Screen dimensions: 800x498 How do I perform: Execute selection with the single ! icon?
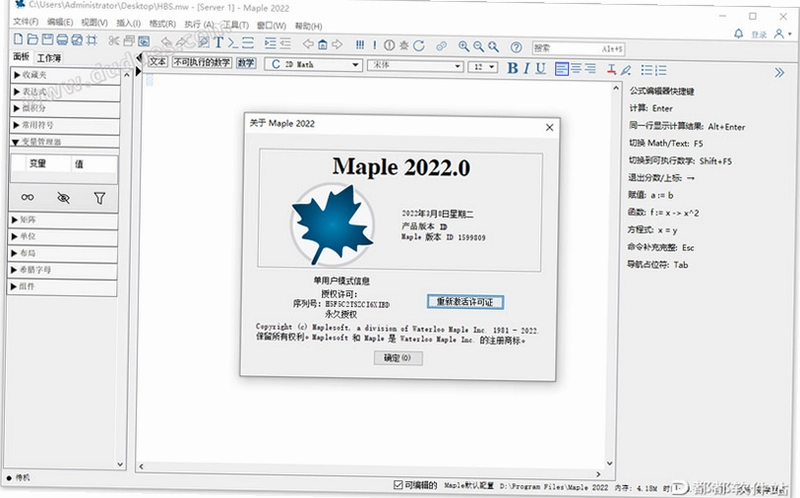pyautogui.click(x=374, y=45)
